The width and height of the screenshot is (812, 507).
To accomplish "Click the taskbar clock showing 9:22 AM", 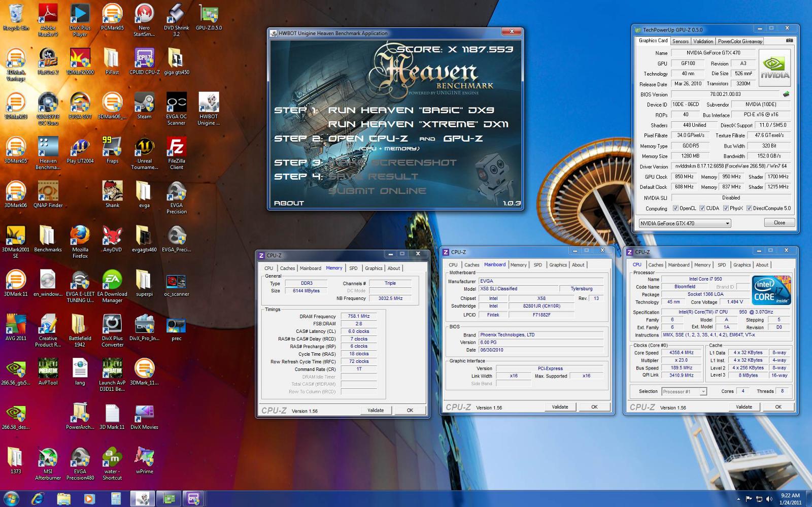I will 790,499.
